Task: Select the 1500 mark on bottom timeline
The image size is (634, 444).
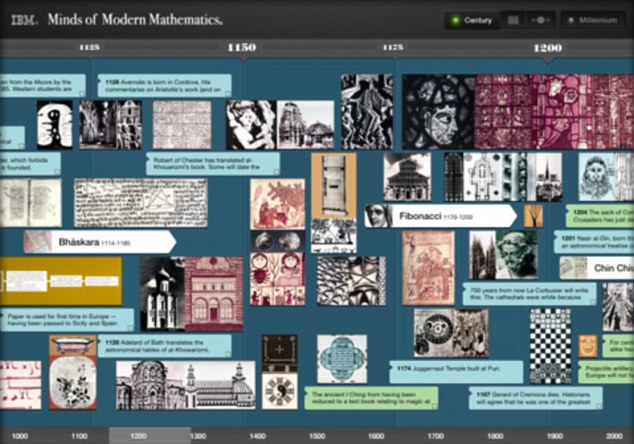Action: pos(317,436)
